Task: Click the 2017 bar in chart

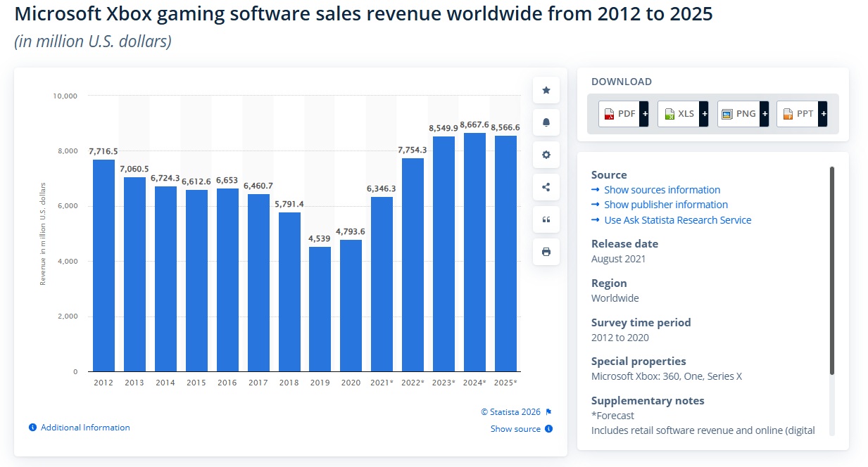Action: (x=258, y=283)
